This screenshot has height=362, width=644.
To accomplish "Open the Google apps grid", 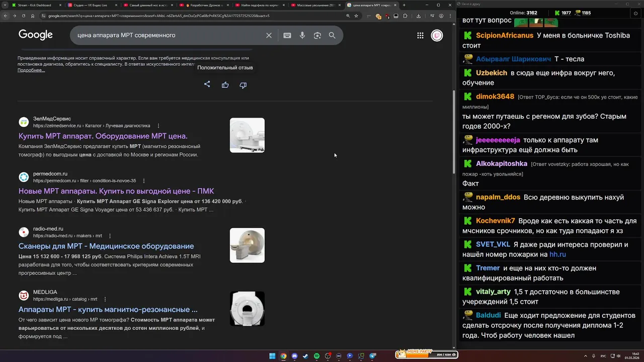I will [420, 35].
